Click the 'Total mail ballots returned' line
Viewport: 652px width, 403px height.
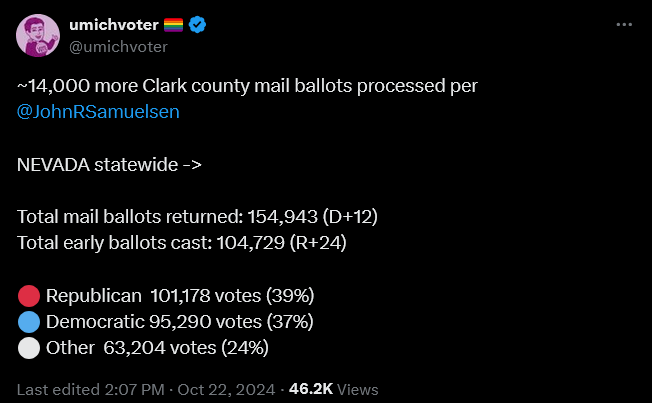pos(197,217)
